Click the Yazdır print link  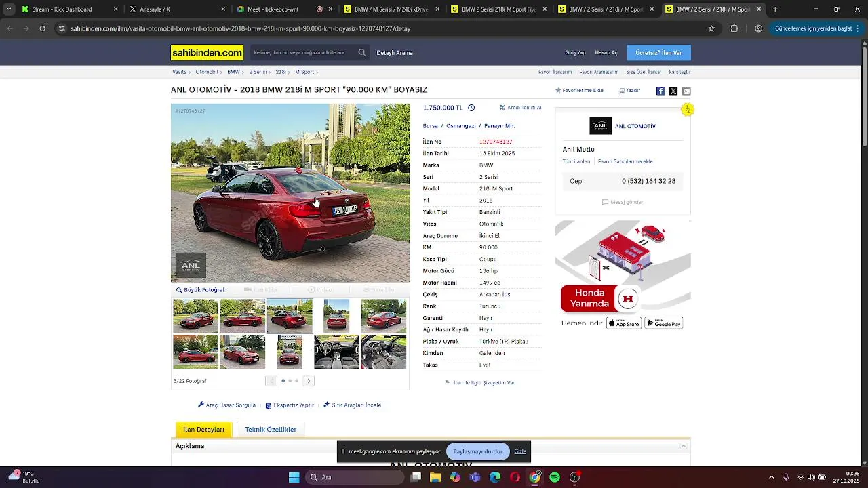pos(629,91)
